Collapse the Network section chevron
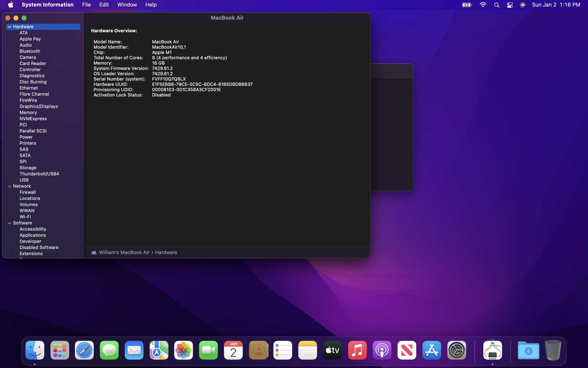Viewport: 588px width, 368px height. pos(10,186)
